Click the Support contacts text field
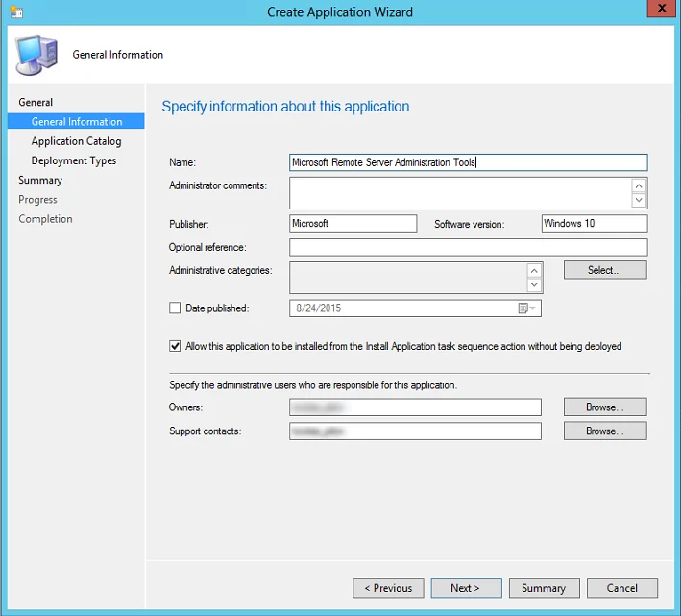The width and height of the screenshot is (681, 616). (415, 431)
